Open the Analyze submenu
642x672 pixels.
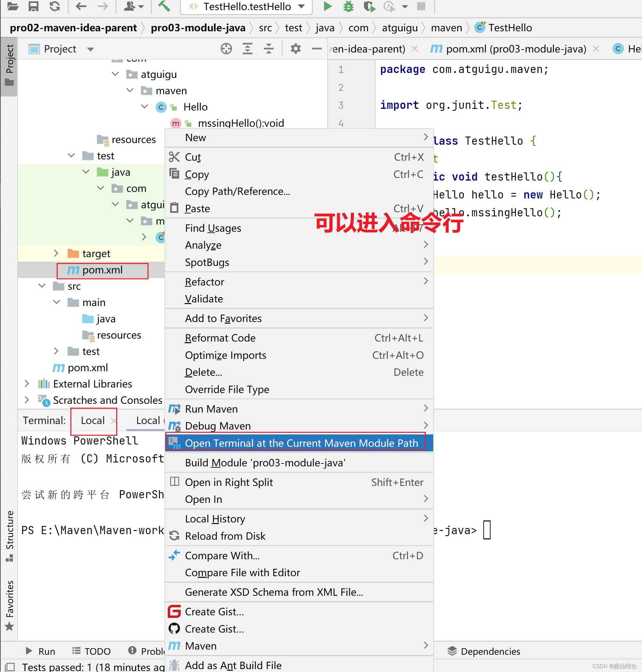click(x=299, y=245)
